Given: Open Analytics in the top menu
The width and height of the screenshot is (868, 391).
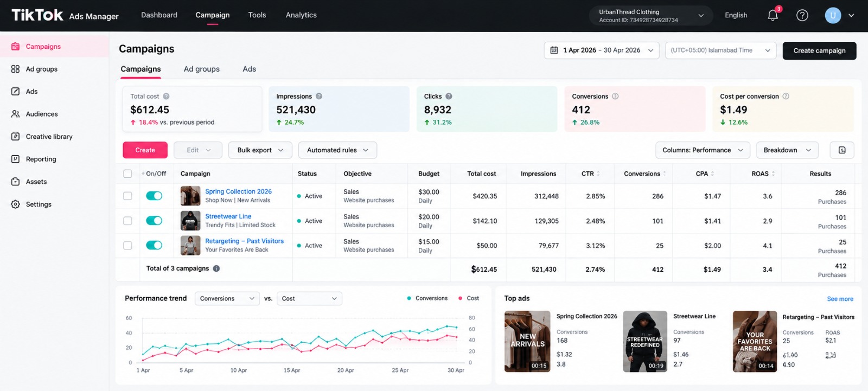Looking at the screenshot, I should [x=301, y=15].
